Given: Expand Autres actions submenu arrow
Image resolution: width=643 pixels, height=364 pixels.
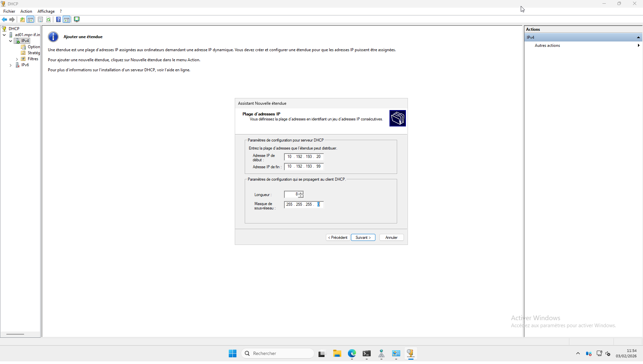Looking at the screenshot, I should tap(638, 45).
